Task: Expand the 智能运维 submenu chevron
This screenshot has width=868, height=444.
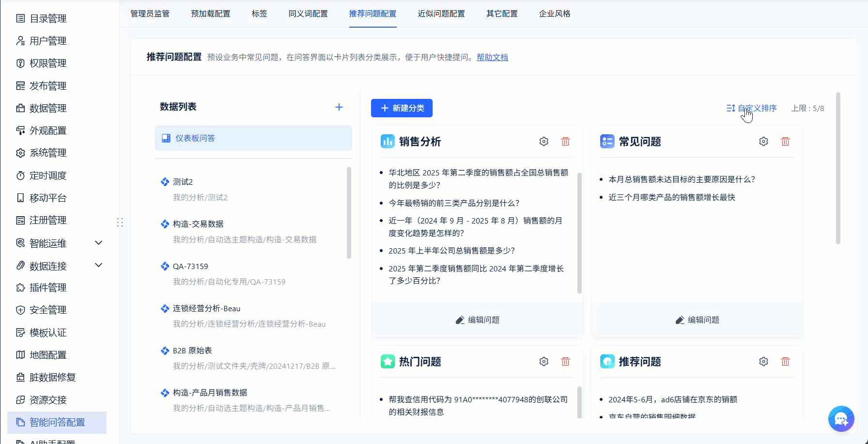Action: click(99, 243)
